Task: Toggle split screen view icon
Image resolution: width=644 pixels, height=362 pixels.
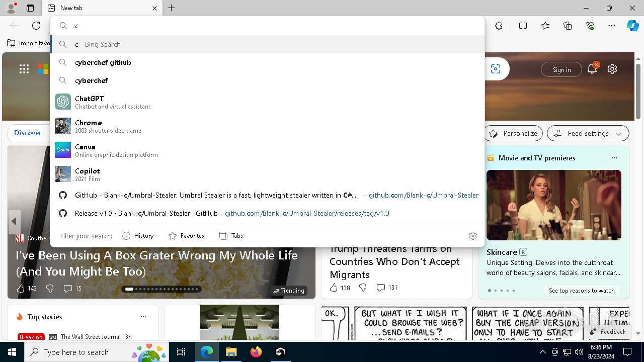Action: [523, 26]
